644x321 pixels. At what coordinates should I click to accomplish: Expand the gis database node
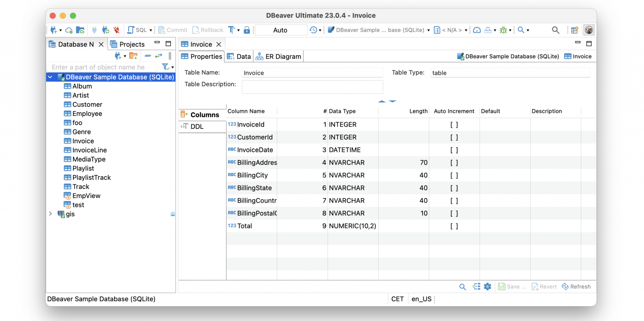pyautogui.click(x=51, y=214)
